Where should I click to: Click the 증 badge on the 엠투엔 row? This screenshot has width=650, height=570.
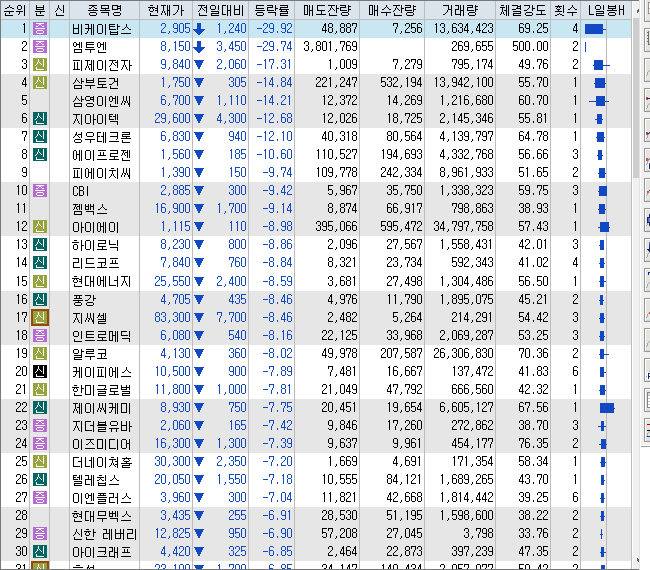pos(40,46)
